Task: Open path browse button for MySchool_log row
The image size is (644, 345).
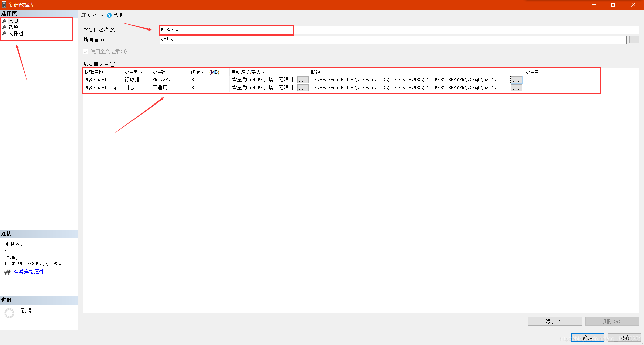Action: click(516, 88)
